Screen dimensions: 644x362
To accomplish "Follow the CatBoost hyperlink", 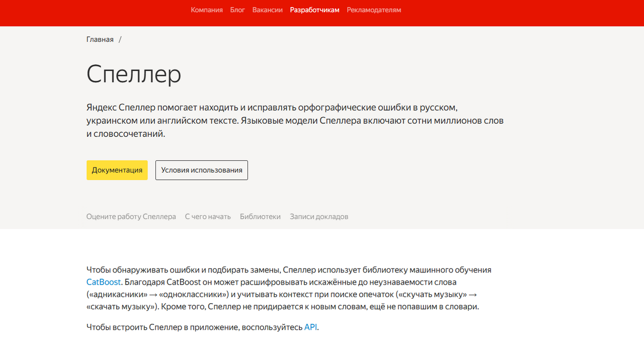I will pyautogui.click(x=103, y=282).
